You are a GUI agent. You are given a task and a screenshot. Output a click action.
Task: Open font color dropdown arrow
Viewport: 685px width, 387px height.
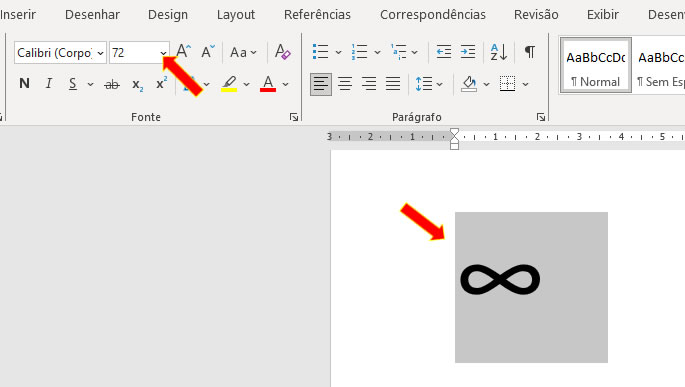(286, 84)
